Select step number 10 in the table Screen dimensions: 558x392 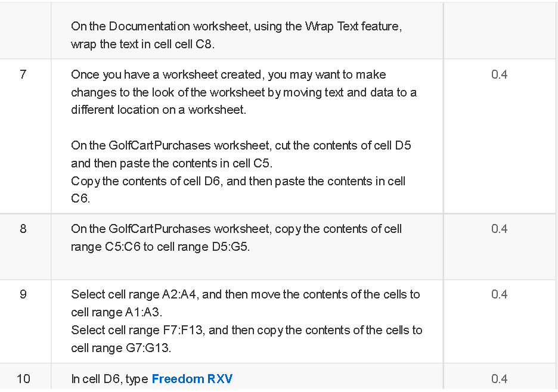point(23,379)
